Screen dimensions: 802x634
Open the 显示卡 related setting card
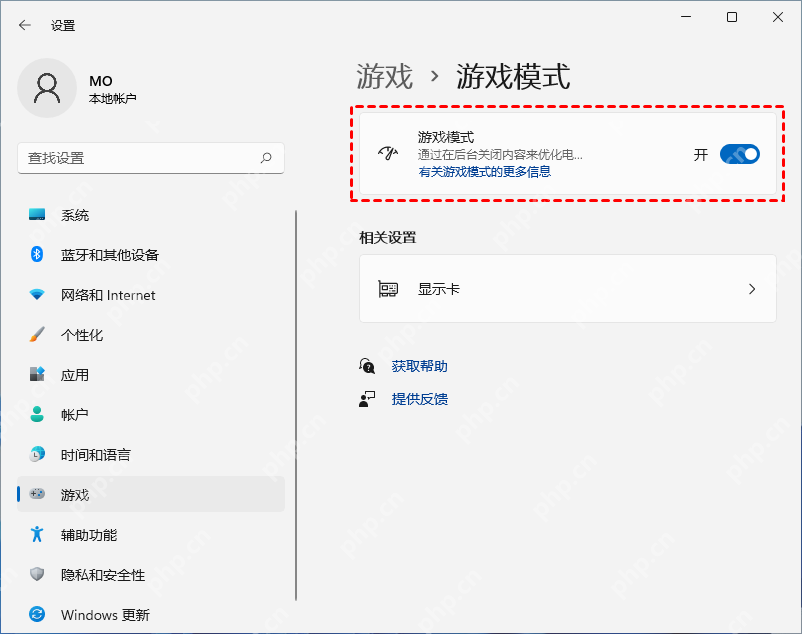pos(568,288)
